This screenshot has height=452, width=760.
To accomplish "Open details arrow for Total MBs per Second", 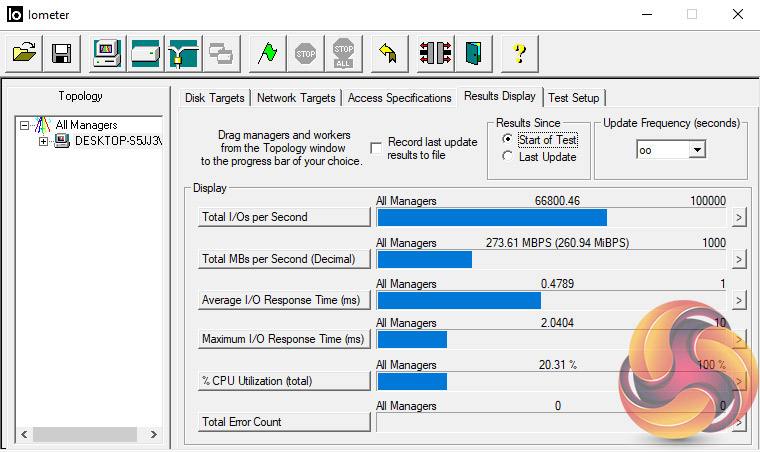I will (739, 260).
